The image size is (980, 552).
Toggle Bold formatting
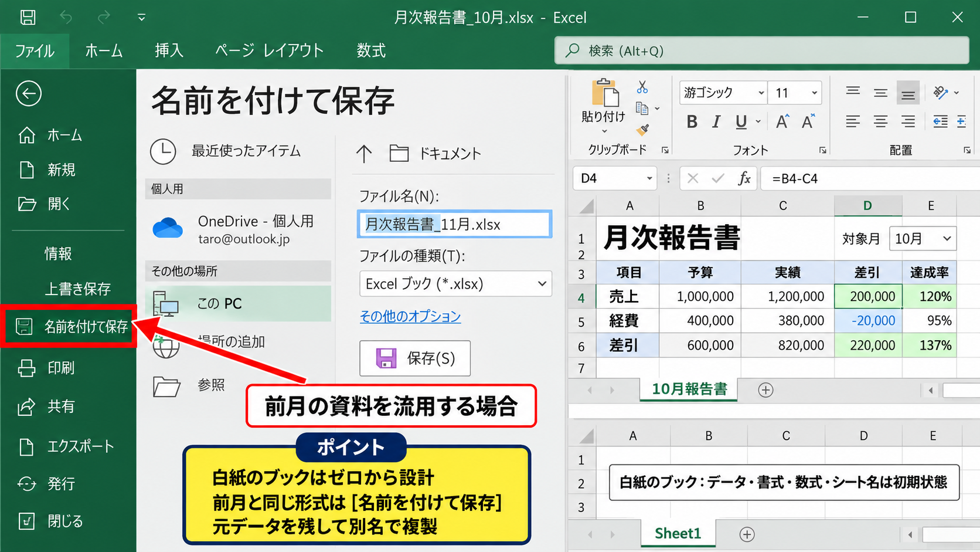[x=692, y=121]
